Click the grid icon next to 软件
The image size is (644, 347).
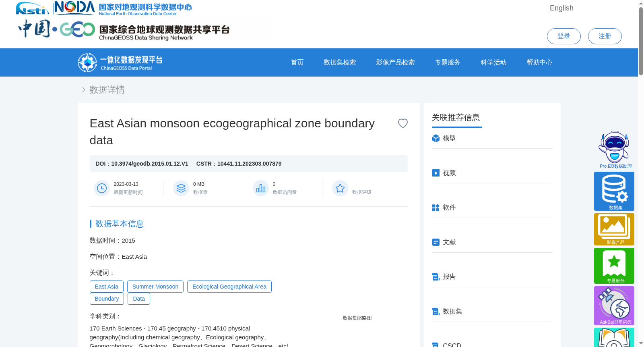coord(436,208)
